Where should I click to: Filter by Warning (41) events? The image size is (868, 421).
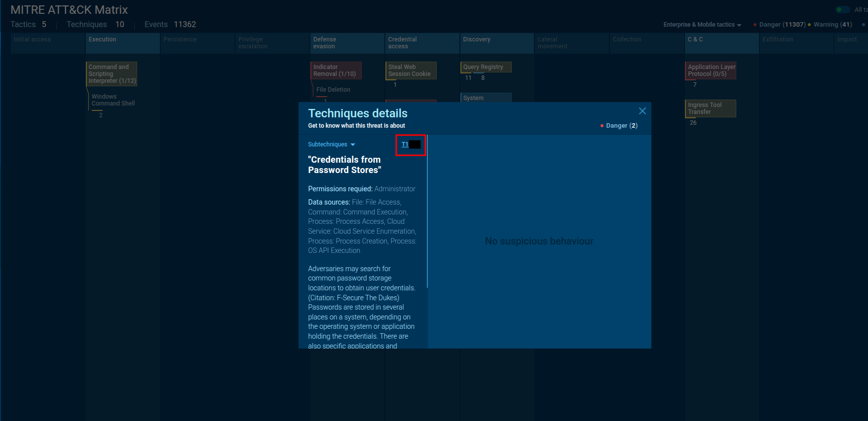pyautogui.click(x=832, y=25)
